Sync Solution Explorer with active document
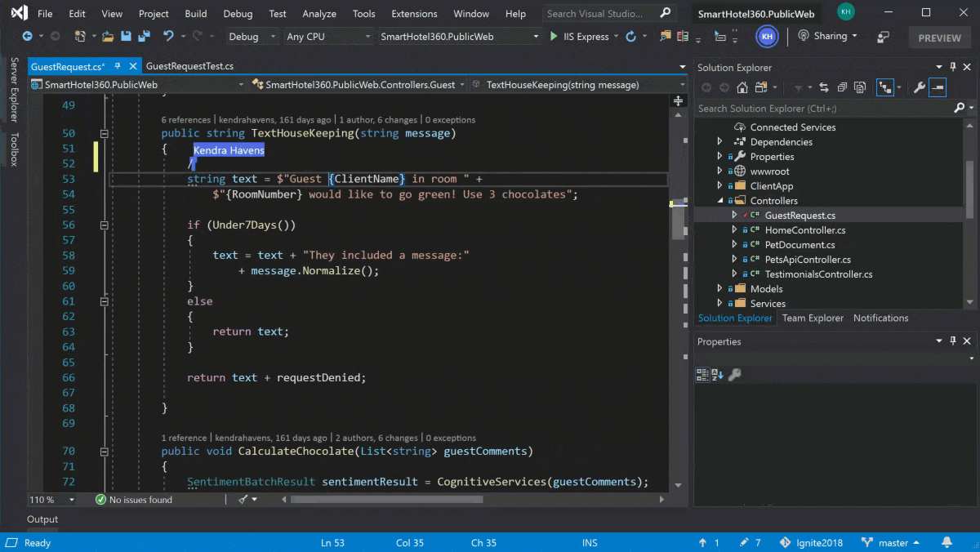 click(824, 87)
